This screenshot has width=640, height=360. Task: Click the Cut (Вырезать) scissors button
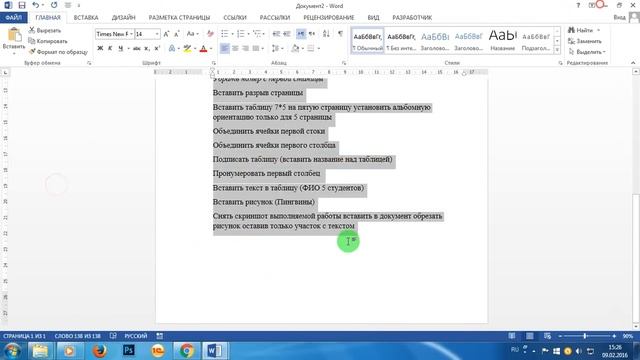pyautogui.click(x=45, y=31)
